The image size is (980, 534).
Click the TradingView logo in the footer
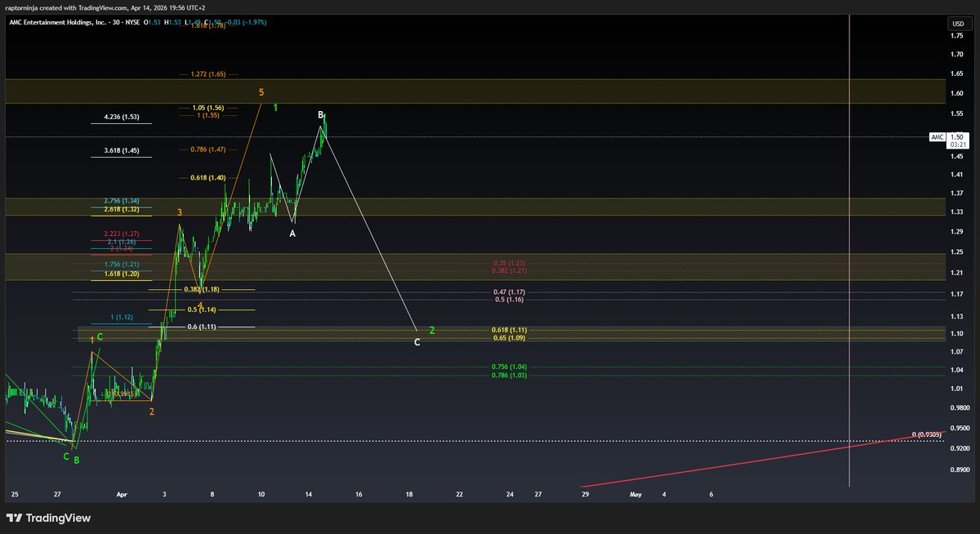[48, 518]
